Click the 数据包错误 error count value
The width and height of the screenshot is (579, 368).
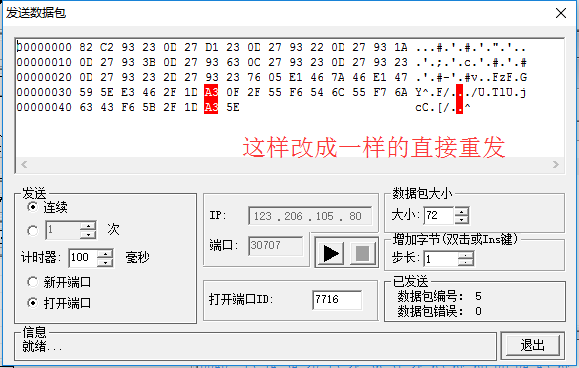point(478,311)
